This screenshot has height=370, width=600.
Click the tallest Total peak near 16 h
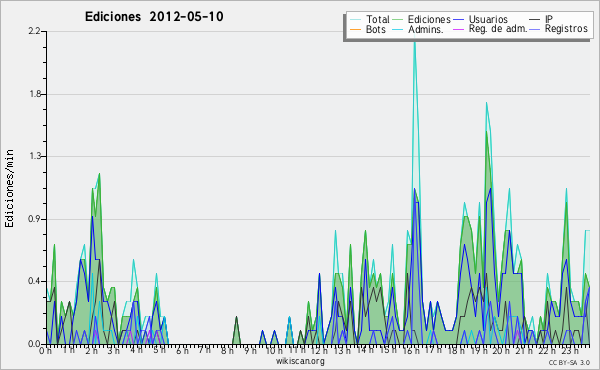414,44
